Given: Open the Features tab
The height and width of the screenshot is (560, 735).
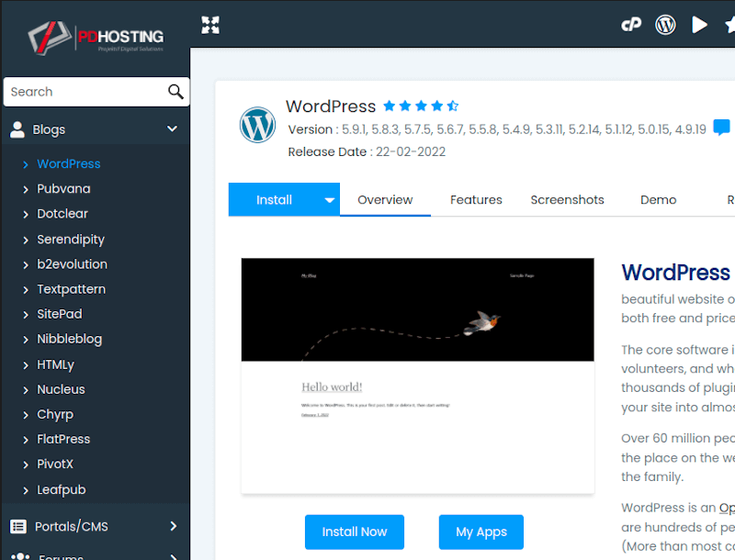Looking at the screenshot, I should tap(476, 199).
